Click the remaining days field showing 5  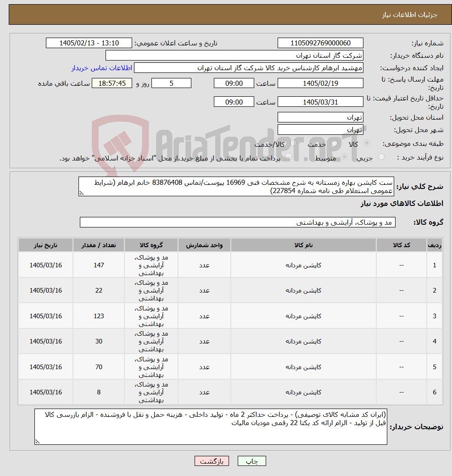coord(171,83)
